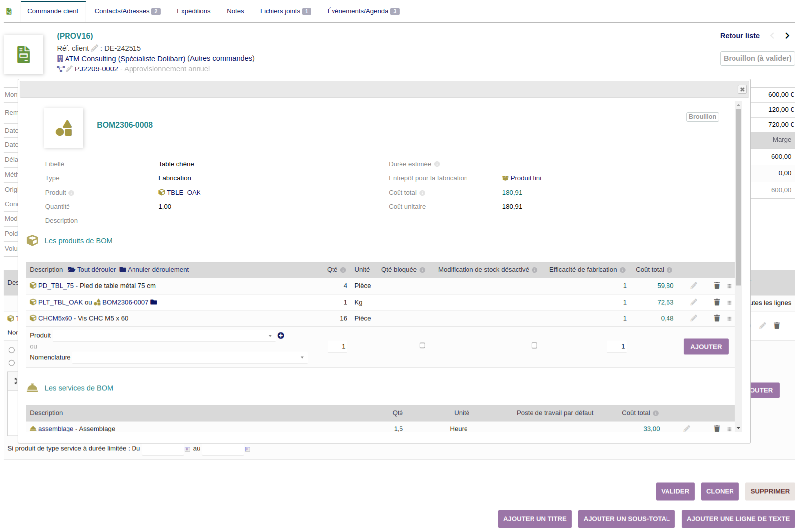Viewport: 800px width, 532px height.
Task: Click the popup vertical scrollbar
Action: pos(738,197)
